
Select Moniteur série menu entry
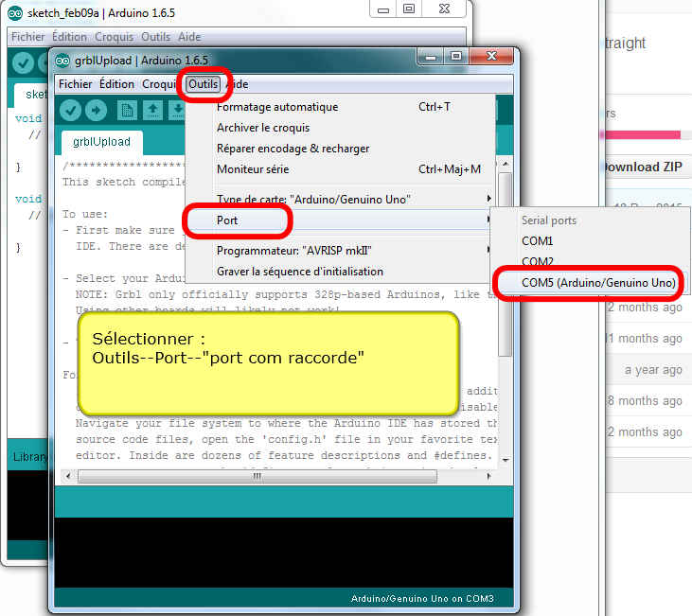click(253, 169)
